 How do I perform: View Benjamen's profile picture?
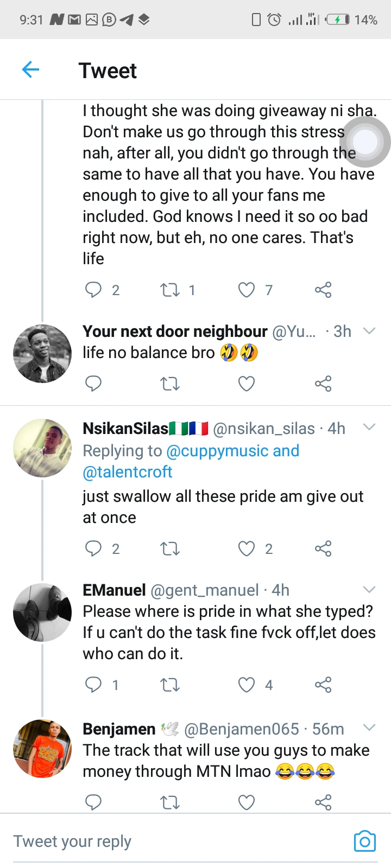click(x=42, y=749)
